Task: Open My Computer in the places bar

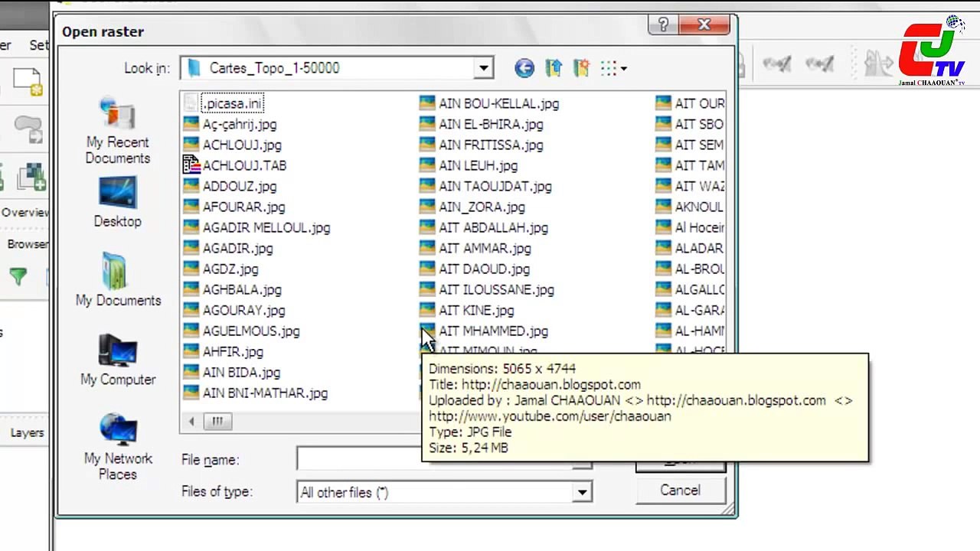Action: [118, 360]
